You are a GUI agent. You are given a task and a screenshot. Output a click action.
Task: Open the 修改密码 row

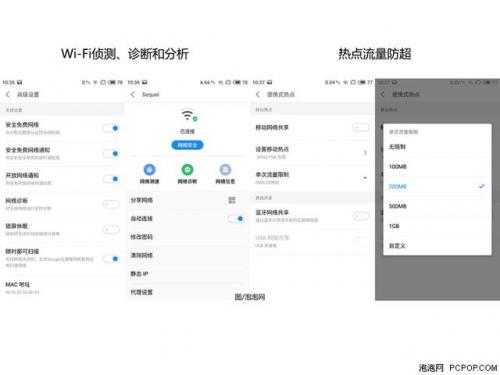point(187,237)
